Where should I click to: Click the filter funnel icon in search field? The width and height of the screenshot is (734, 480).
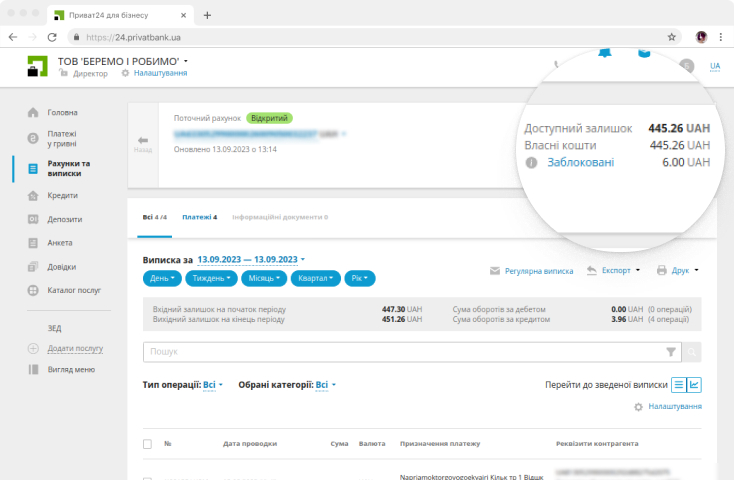671,352
